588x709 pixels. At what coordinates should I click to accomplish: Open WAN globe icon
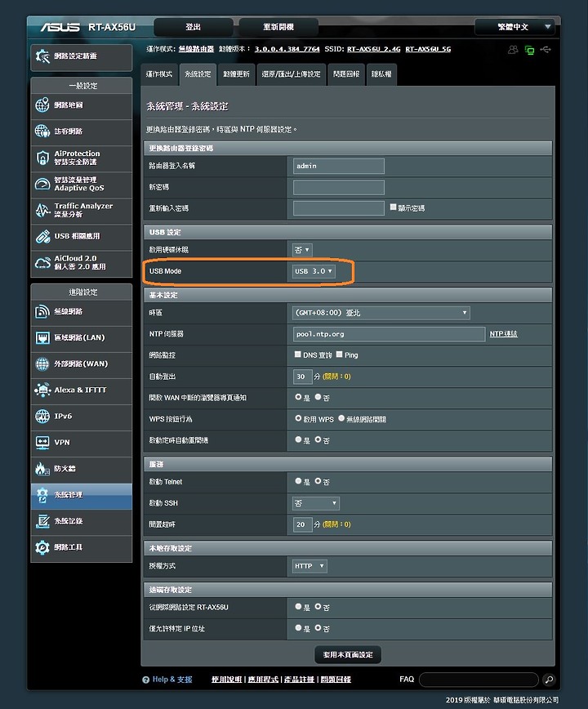pos(42,364)
